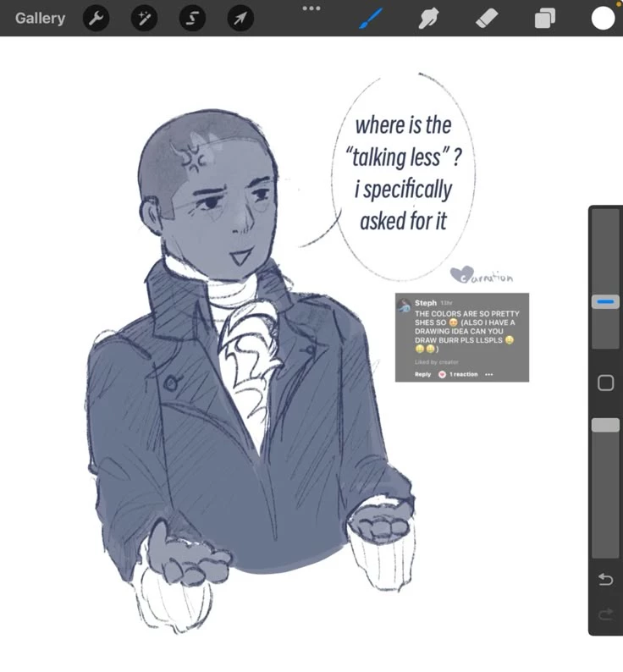Tap the 'where is the' text line

point(403,125)
